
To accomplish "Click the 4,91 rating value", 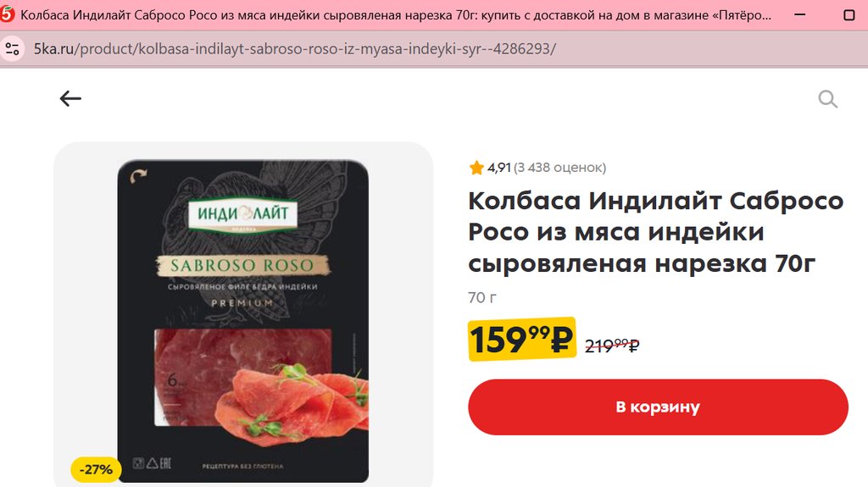I will click(498, 167).
